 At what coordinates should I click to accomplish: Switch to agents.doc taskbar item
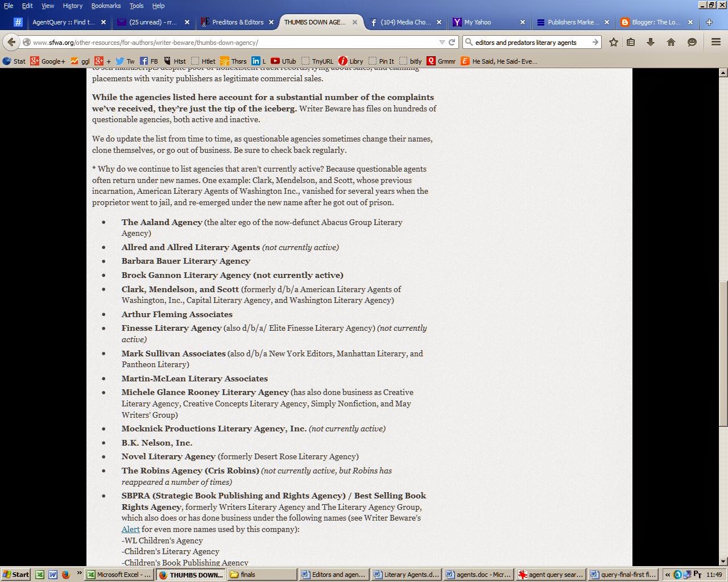478,575
